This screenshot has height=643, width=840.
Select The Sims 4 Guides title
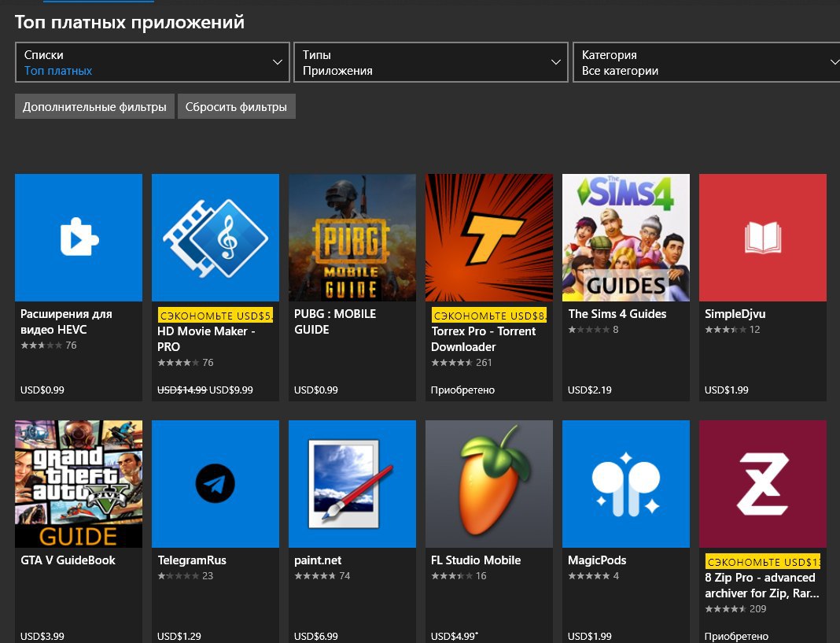[x=617, y=314]
